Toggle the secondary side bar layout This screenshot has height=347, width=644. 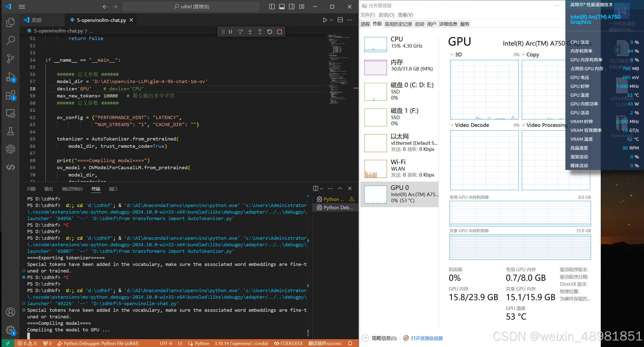[292, 7]
